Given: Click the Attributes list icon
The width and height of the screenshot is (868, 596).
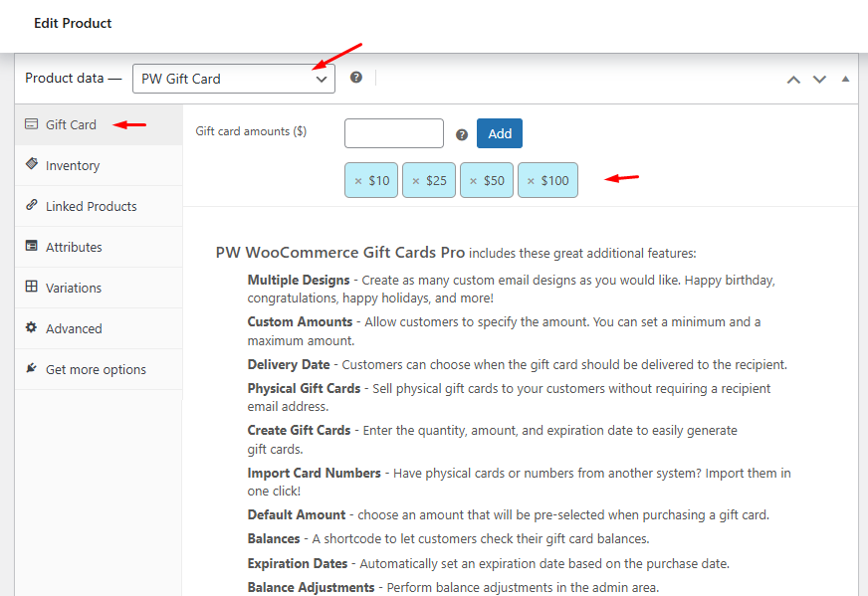Looking at the screenshot, I should [32, 246].
